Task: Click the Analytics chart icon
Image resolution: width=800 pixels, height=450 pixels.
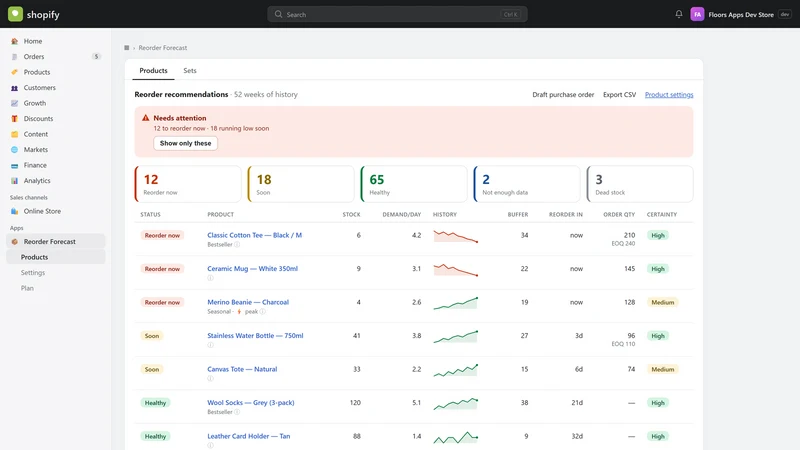Action: [x=14, y=181]
